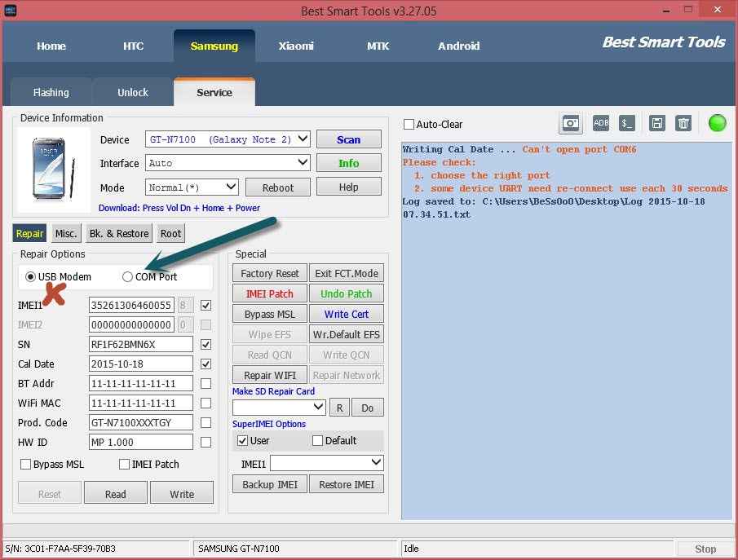Open Help from the Device Information panel
Viewport: 738px width, 560px height.
(x=349, y=187)
